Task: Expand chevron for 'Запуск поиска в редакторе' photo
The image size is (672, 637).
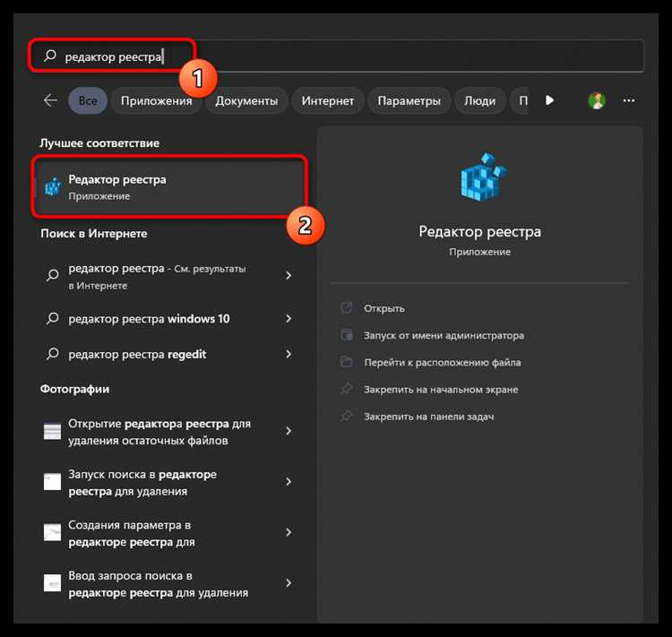Action: (289, 481)
